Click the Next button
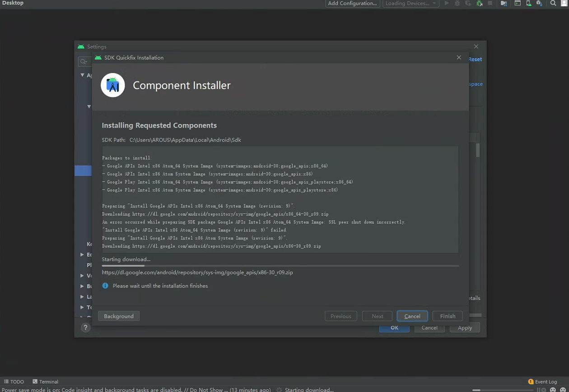This screenshot has width=569, height=392. pyautogui.click(x=378, y=316)
